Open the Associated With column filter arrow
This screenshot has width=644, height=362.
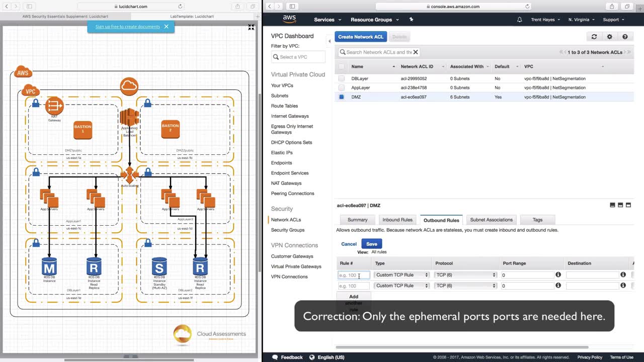click(x=487, y=66)
